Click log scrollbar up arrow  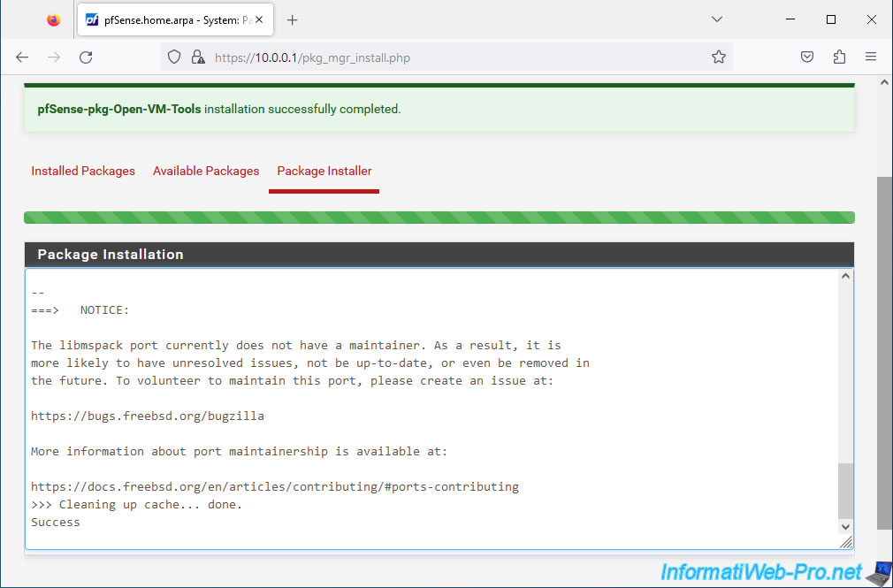coord(845,277)
